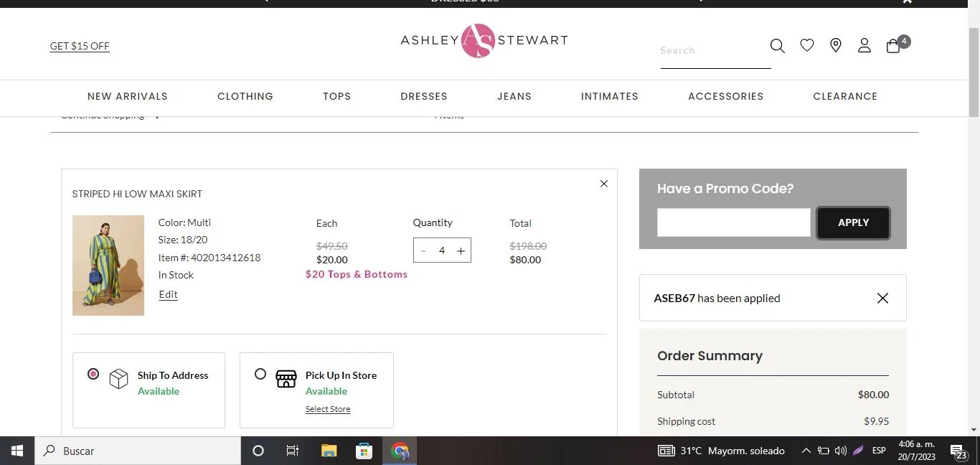Image resolution: width=980 pixels, height=465 pixels.
Task: Open the NEW ARRIVALS menu
Action: [x=128, y=96]
